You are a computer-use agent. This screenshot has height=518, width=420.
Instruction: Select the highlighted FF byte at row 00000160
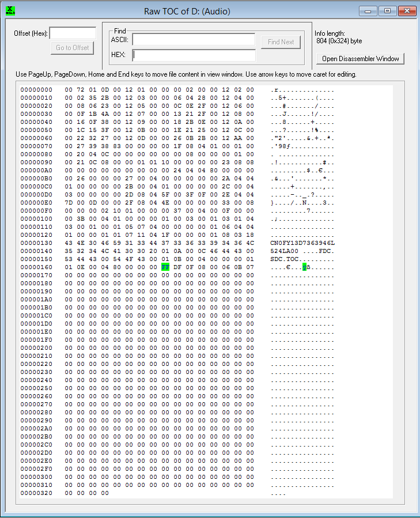point(165,267)
